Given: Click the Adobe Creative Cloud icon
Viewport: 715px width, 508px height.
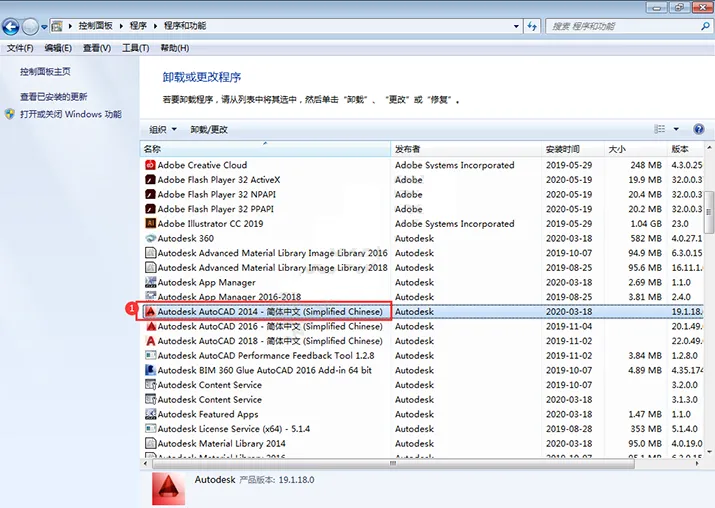Looking at the screenshot, I should coord(150,165).
